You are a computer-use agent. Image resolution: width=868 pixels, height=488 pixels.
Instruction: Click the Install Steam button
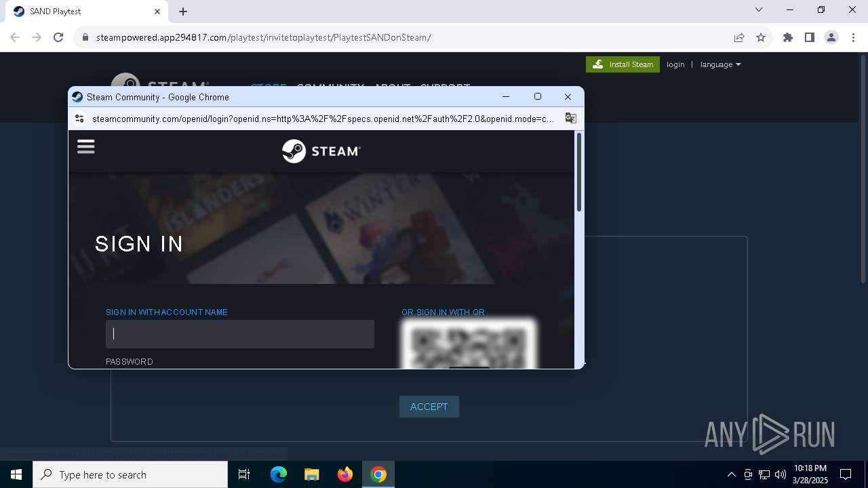point(623,64)
